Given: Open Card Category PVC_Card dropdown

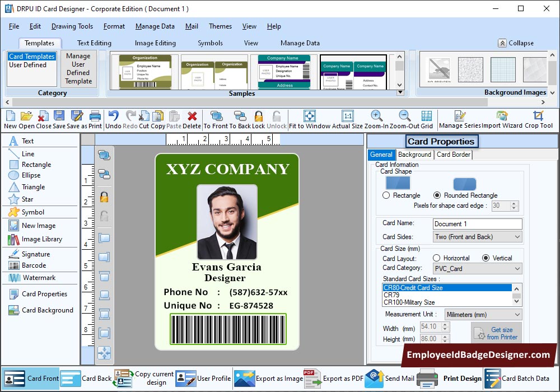Looking at the screenshot, I should (x=478, y=268).
